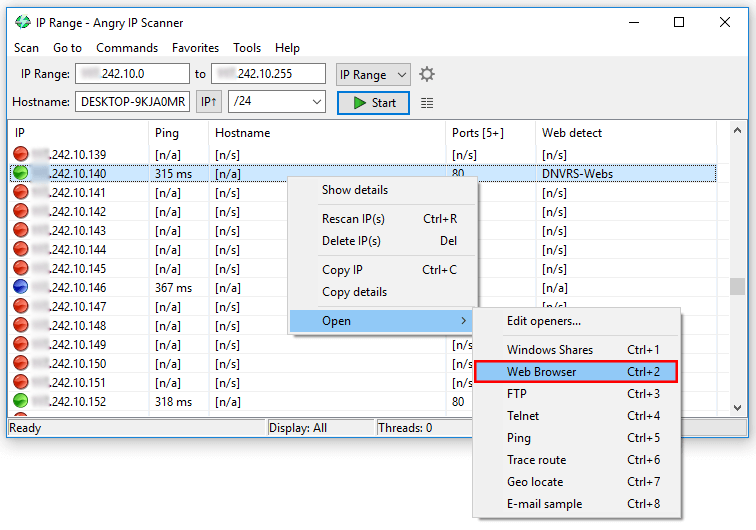756x530 pixels.
Task: Expand the IP Range feeder dropdown
Action: tap(374, 74)
